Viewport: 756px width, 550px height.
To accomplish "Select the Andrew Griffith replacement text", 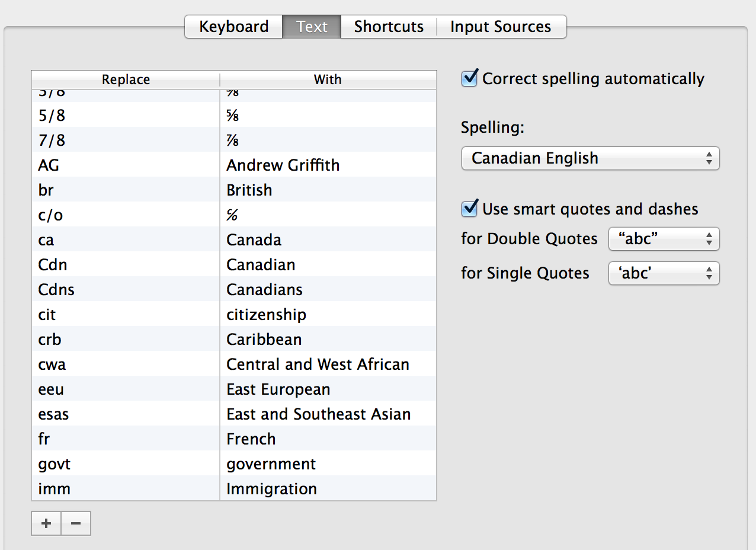I will [283, 165].
